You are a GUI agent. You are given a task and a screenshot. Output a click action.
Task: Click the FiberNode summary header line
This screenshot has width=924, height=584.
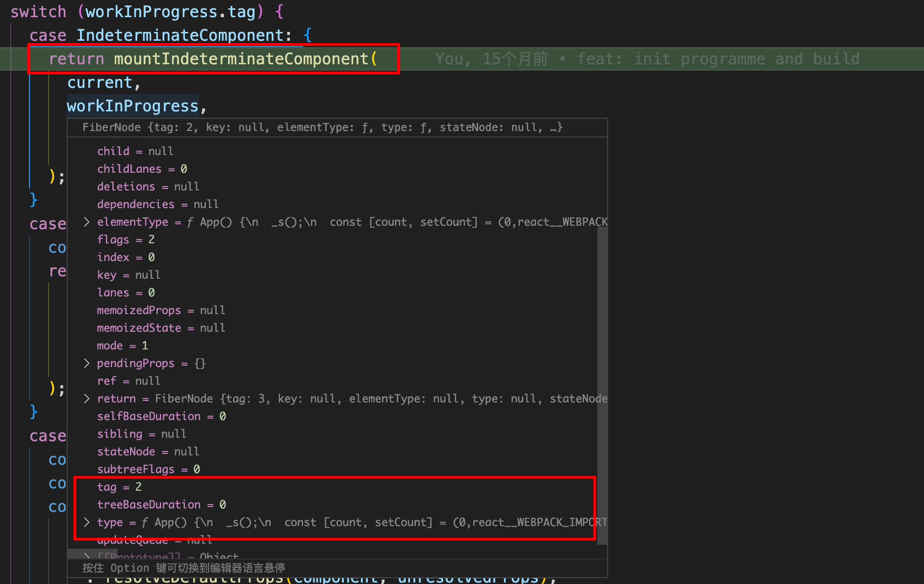pyautogui.click(x=322, y=128)
